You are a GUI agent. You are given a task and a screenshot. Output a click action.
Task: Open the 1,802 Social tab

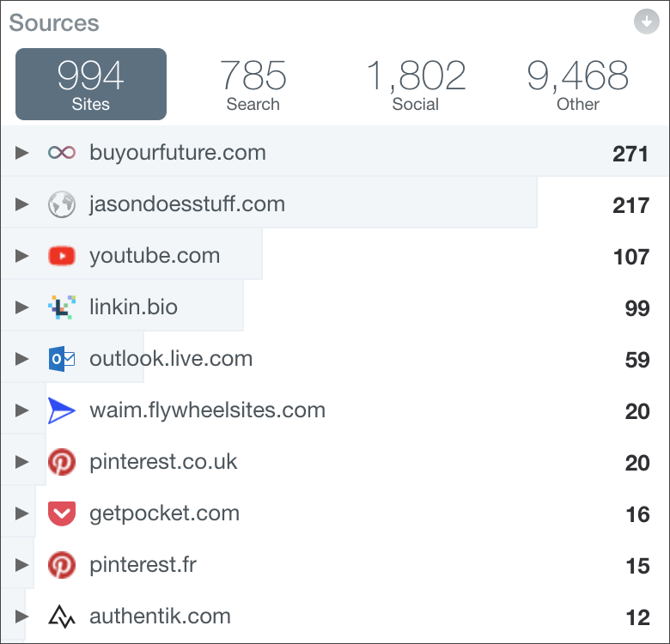coord(416,84)
